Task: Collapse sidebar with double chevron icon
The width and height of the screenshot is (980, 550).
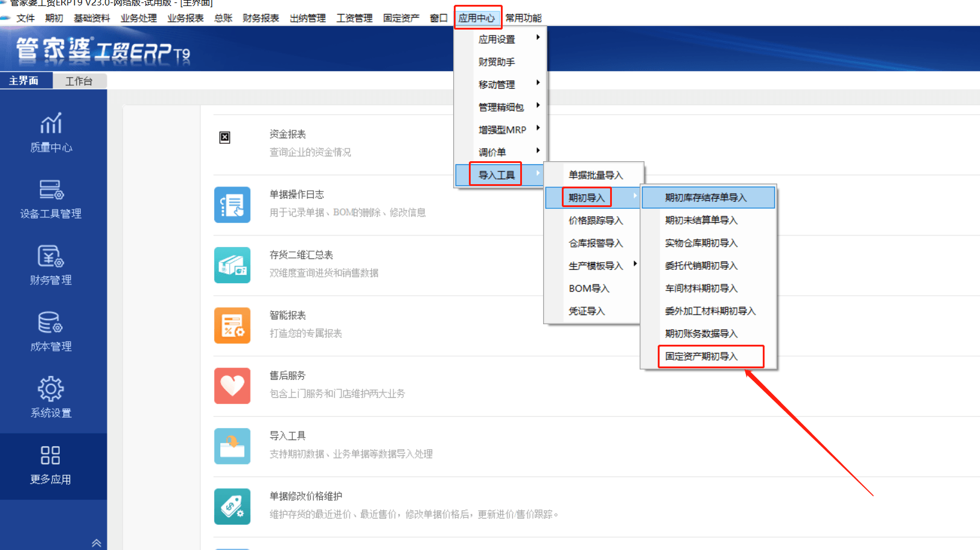Action: pyautogui.click(x=97, y=543)
